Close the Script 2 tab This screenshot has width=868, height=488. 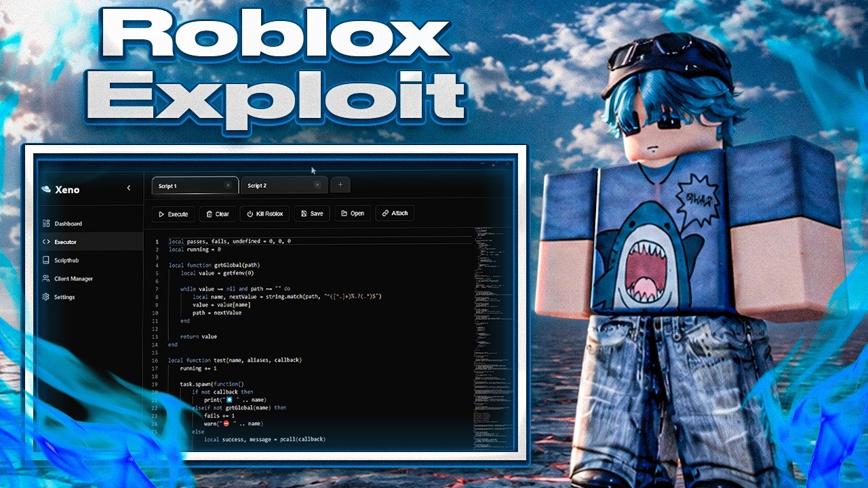(x=317, y=185)
